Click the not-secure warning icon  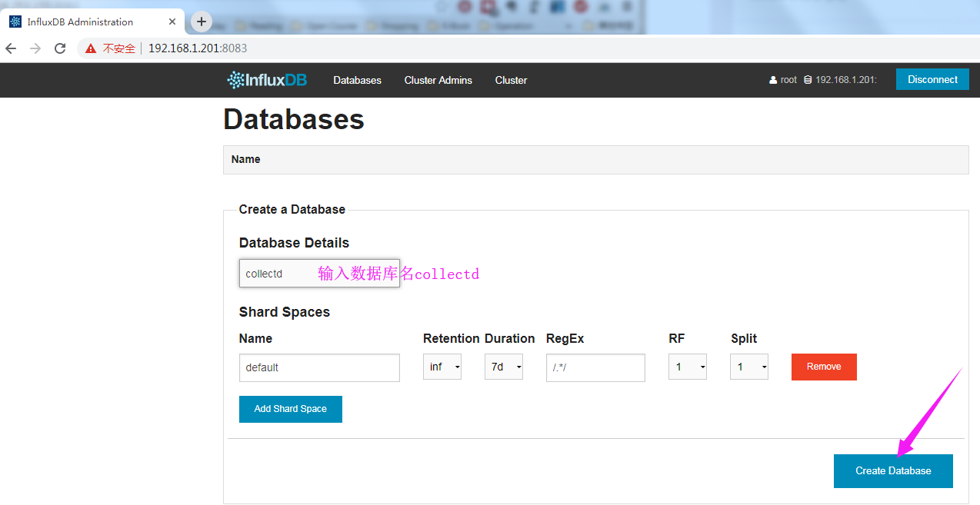91,48
